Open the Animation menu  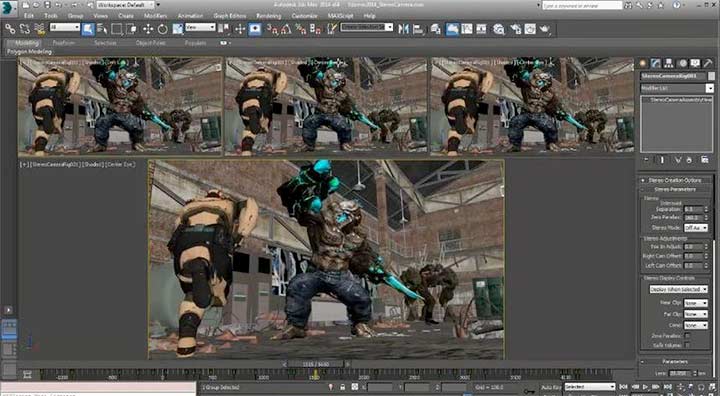click(190, 16)
